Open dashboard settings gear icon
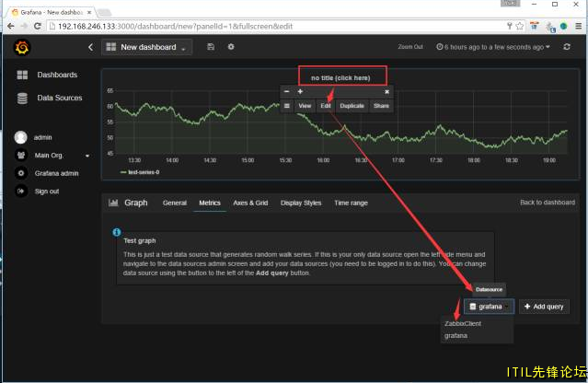The height and width of the screenshot is (383, 588). (231, 47)
